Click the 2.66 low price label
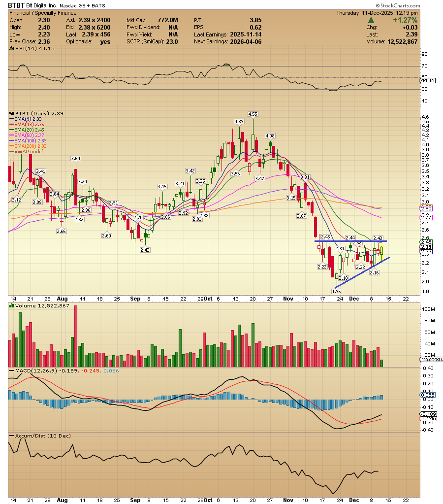Viewport: 443px width, 504px height. [62, 231]
